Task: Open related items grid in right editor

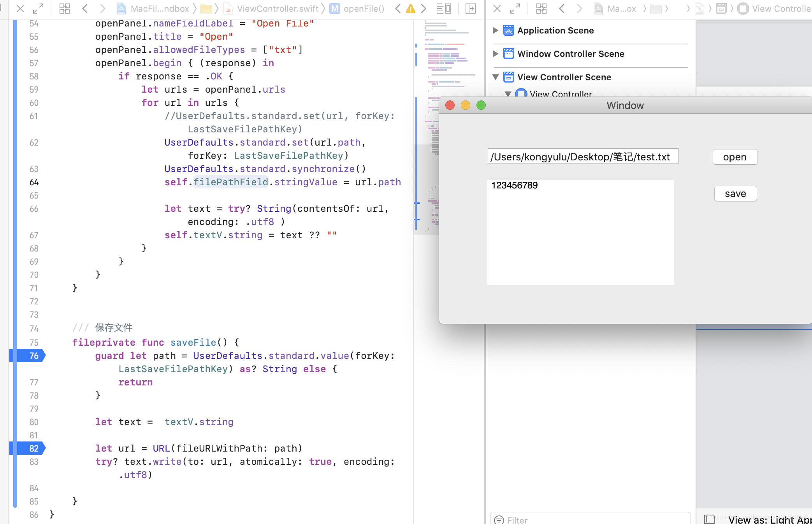Action: point(541,9)
